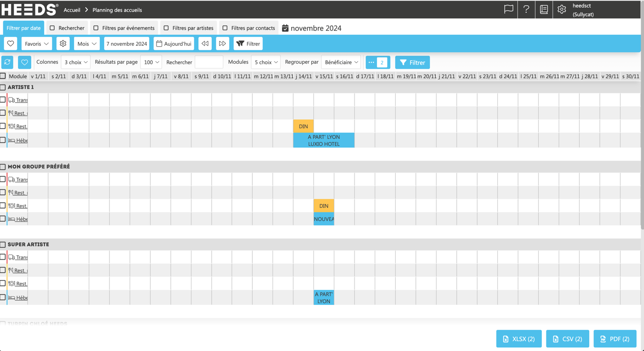Screen dimensions: 644x351
Task: Click the orange DIN block in ARTISTE 1
Action: coord(303,126)
